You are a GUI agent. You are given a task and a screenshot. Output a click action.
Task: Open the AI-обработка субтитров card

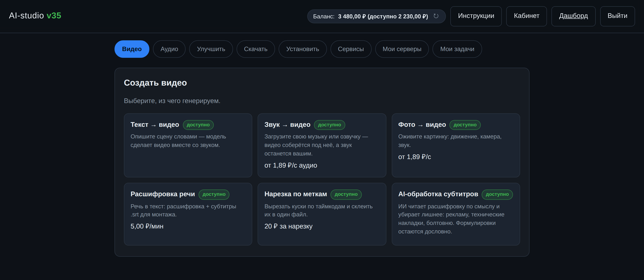pyautogui.click(x=456, y=214)
